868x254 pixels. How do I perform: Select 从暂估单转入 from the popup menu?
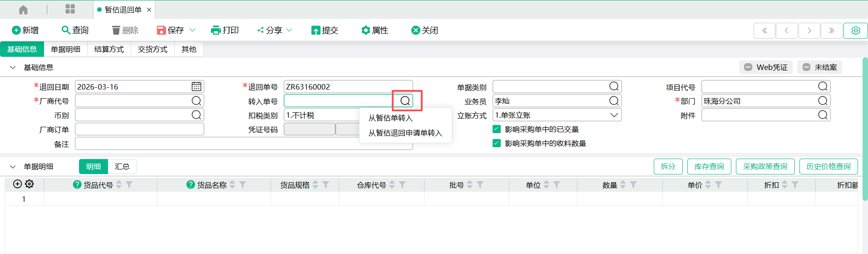pyautogui.click(x=390, y=118)
